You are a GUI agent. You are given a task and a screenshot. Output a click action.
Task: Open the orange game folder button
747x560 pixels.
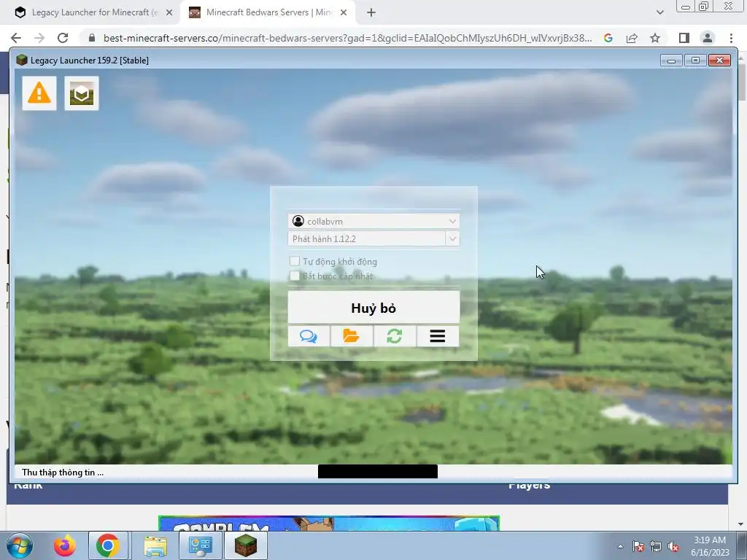[352, 336]
